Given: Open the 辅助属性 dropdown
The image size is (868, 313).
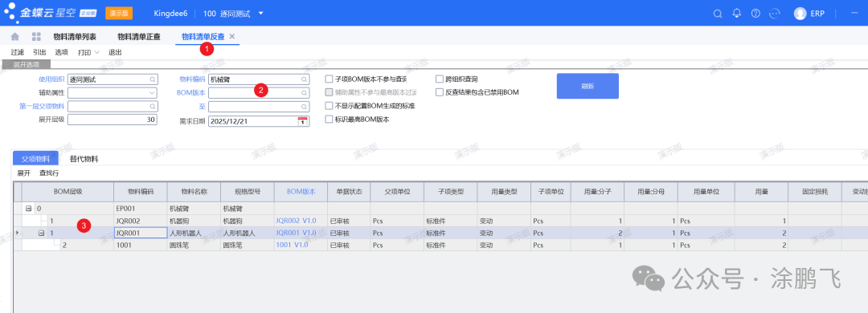Looking at the screenshot, I should (152, 93).
